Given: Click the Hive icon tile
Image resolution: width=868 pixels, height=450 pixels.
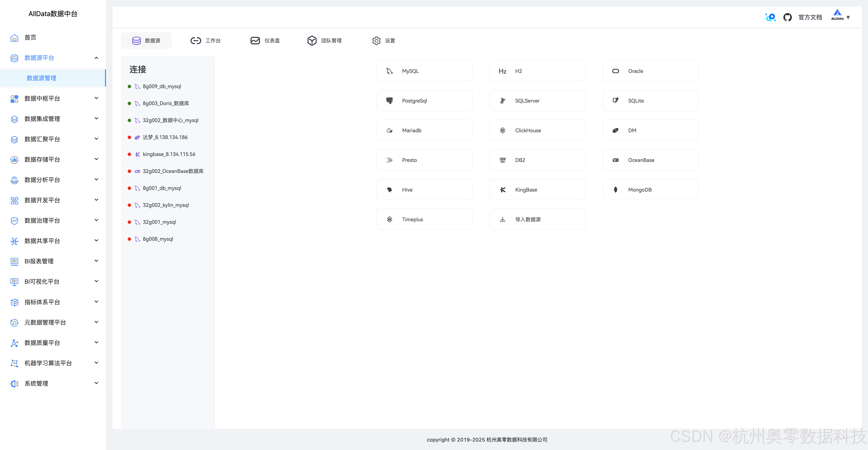Looking at the screenshot, I should coord(390,190).
